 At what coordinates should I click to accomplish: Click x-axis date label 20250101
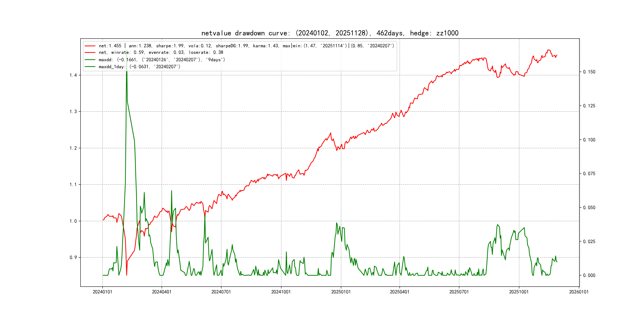click(x=341, y=292)
